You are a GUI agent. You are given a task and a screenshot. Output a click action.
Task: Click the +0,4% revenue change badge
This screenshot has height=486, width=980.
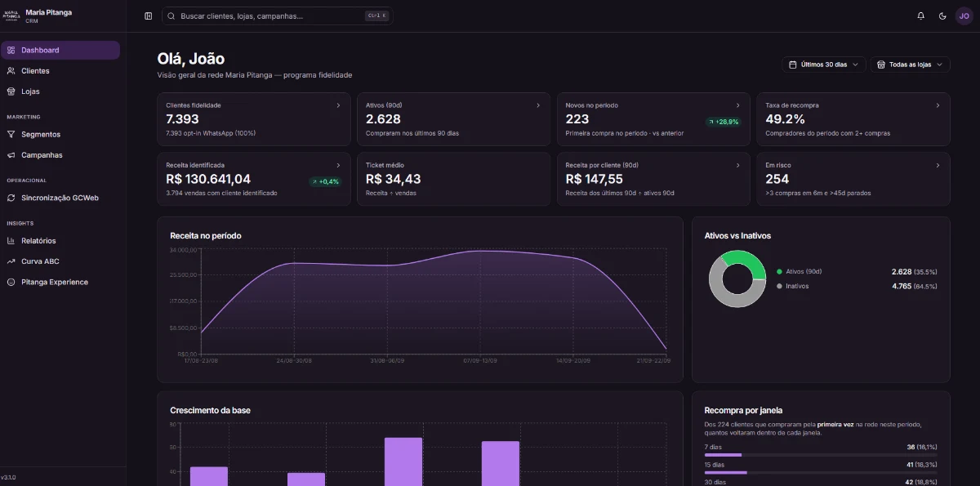[x=325, y=181]
